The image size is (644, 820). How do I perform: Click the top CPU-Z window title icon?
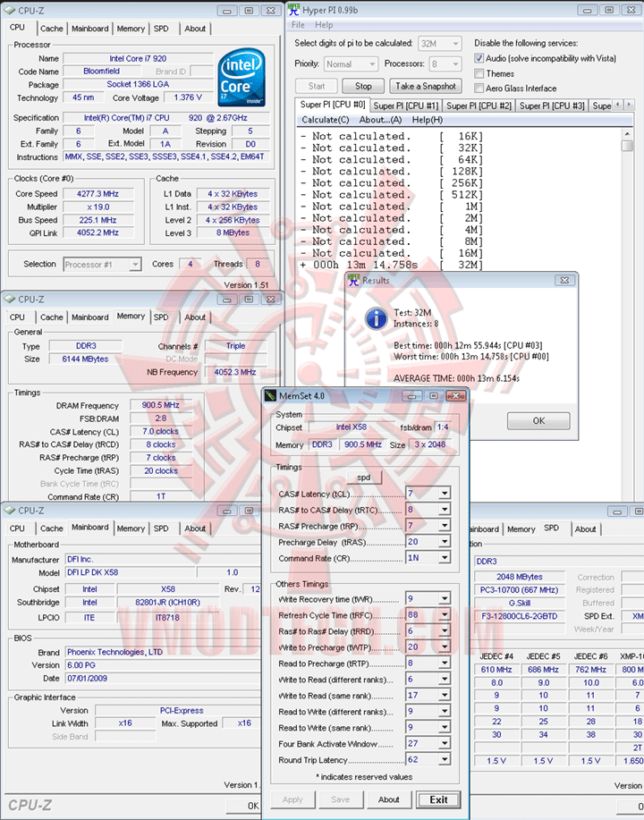click(9, 11)
